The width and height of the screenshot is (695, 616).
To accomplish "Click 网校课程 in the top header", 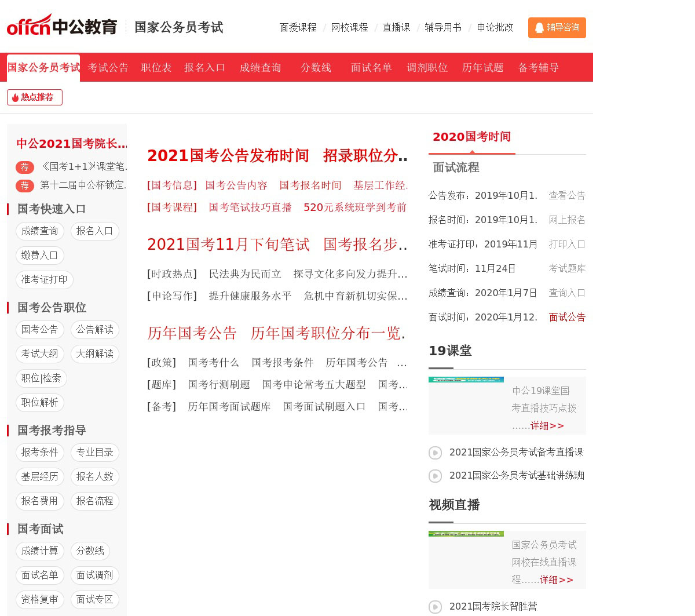I will point(349,28).
